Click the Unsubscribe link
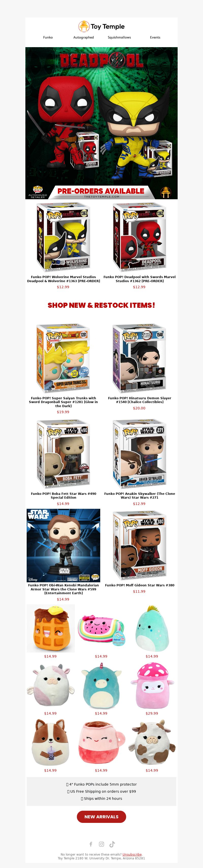 (132, 855)
